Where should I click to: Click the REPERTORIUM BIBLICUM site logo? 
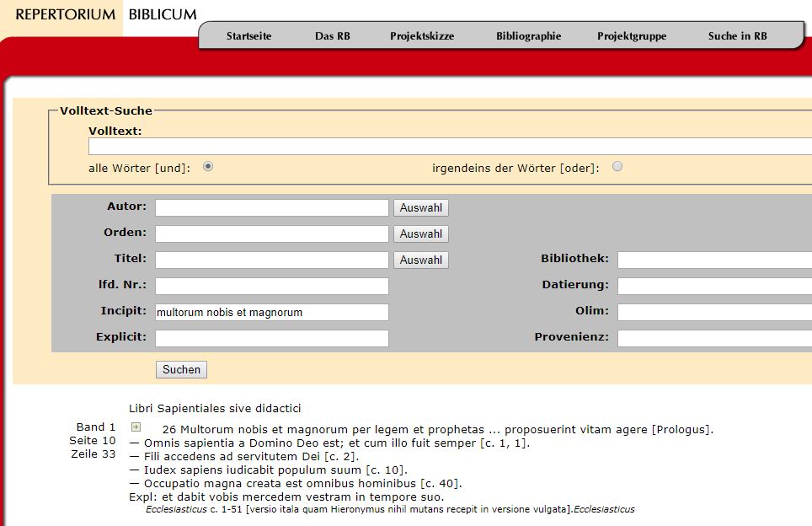point(106,14)
